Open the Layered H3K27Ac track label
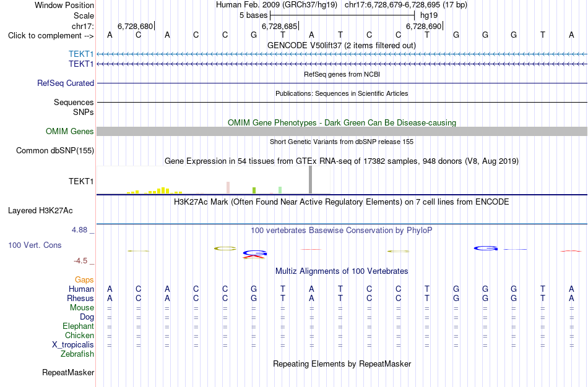Image resolution: width=588 pixels, height=387 pixels. pyautogui.click(x=40, y=211)
